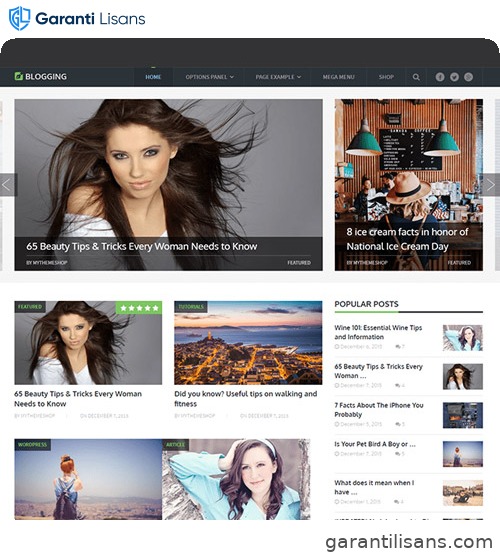500x558 pixels.
Task: Click the Wine 101 post thumbnail
Action: tap(463, 338)
